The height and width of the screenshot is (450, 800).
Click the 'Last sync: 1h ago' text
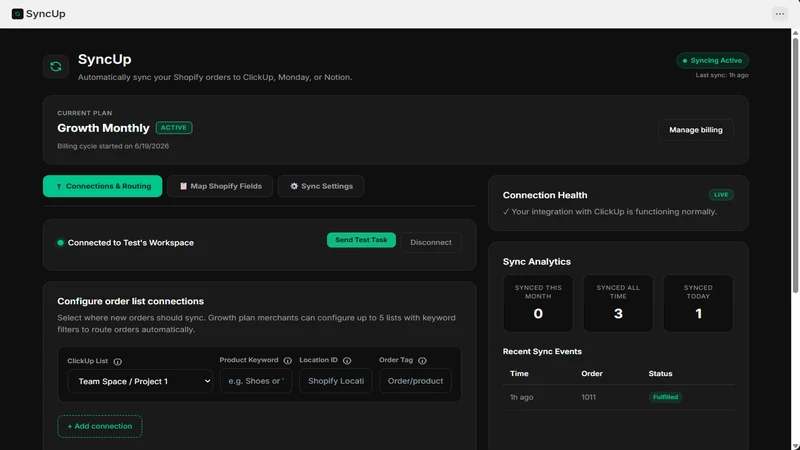[722, 75]
